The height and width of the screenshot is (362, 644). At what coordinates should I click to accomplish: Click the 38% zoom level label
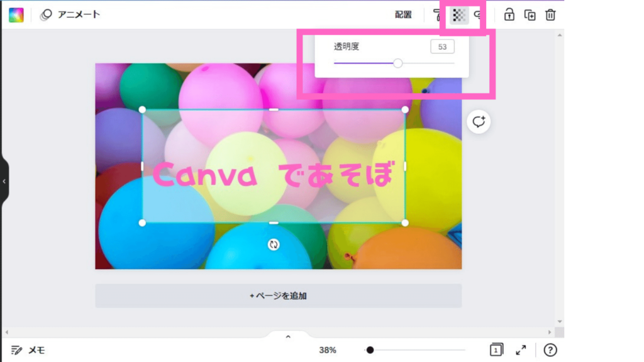pos(327,350)
